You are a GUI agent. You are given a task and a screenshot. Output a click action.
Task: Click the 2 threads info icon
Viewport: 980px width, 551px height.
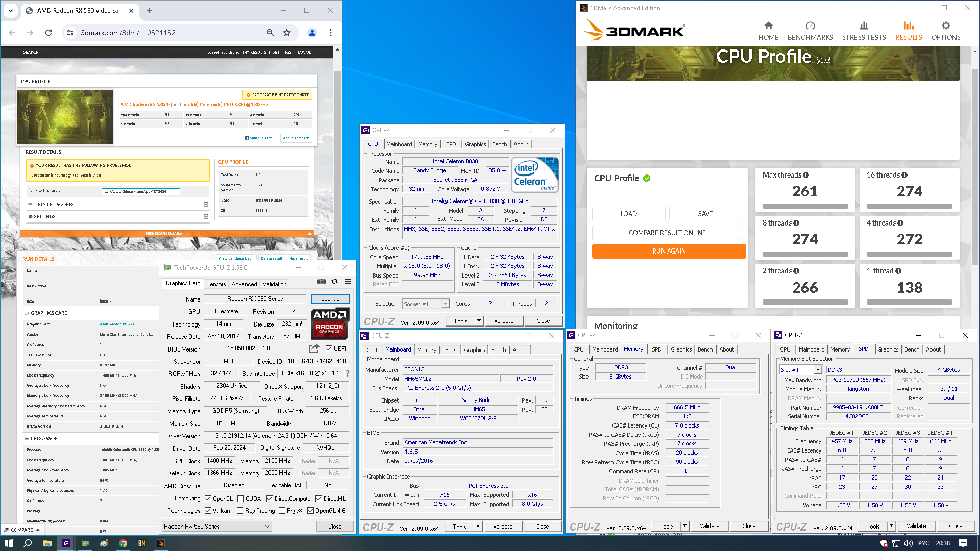(x=796, y=271)
